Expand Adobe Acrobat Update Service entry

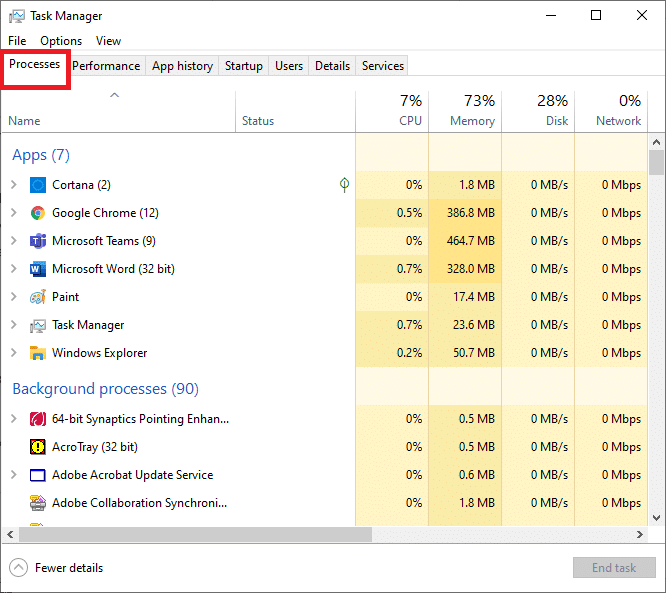(x=14, y=475)
